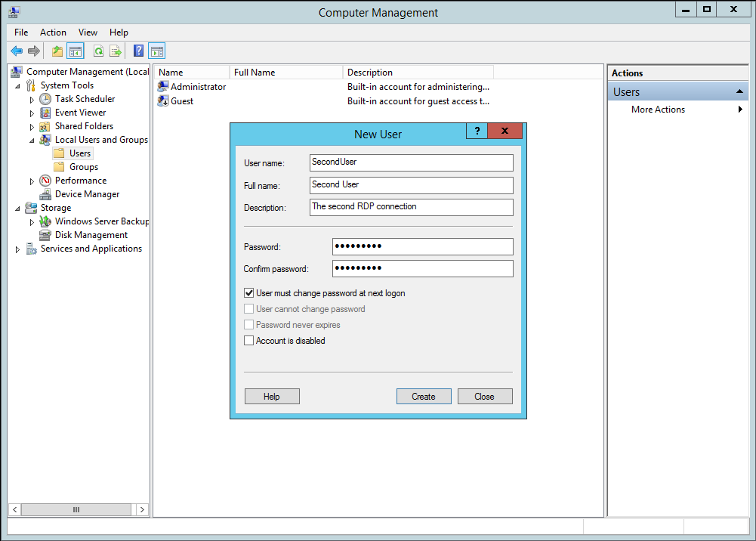
Task: Toggle Show/Hide Action Pane toolbar icon
Action: [x=156, y=51]
